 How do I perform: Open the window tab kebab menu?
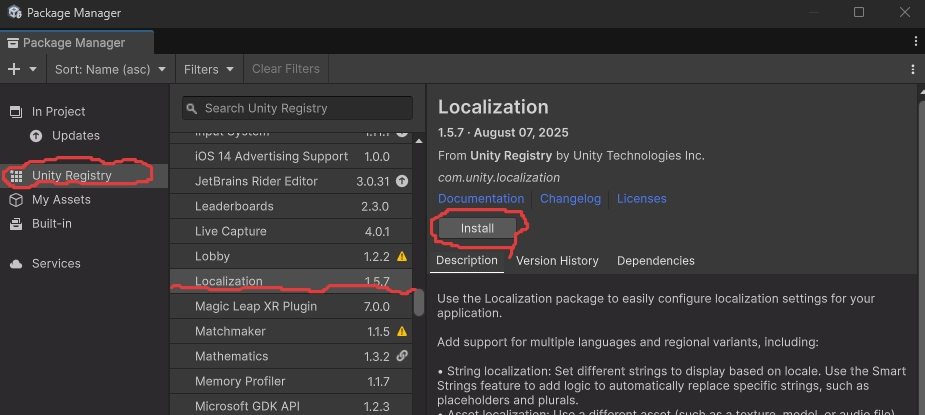pos(916,41)
